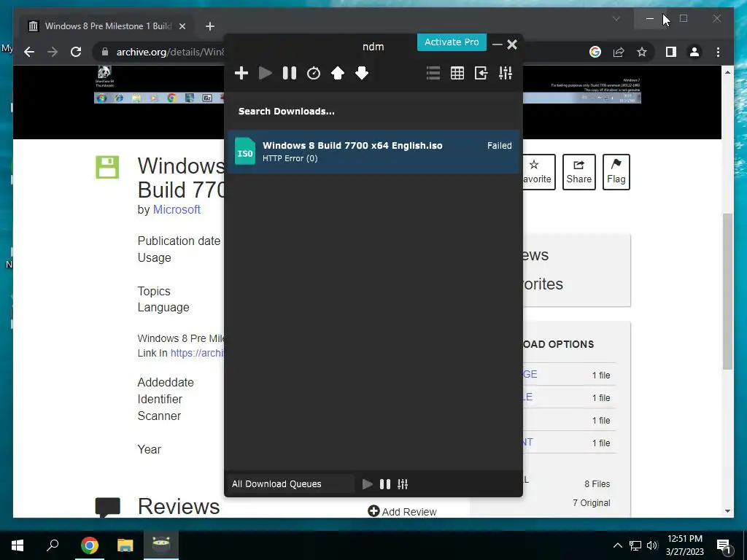Click the Failed status label
This screenshot has width=747, height=560.
pos(499,146)
